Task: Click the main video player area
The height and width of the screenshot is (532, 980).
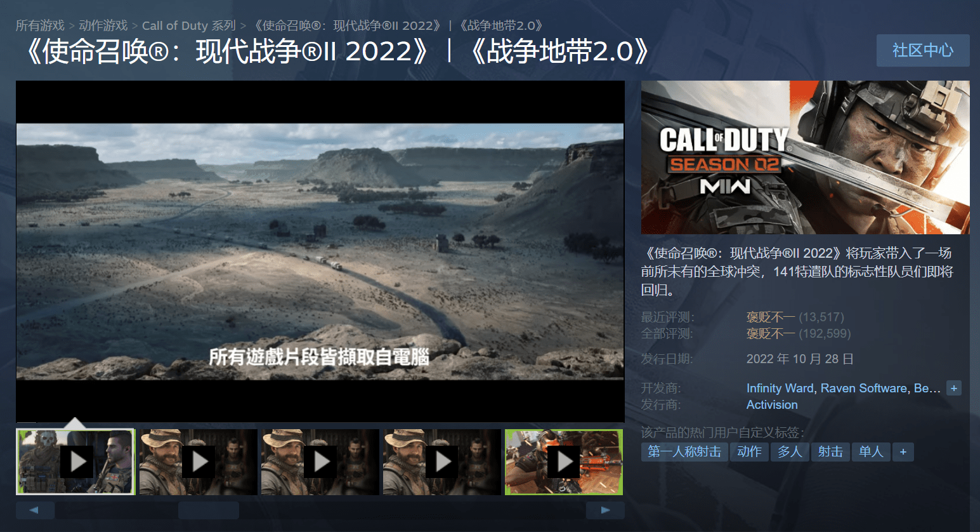Action: coord(320,251)
